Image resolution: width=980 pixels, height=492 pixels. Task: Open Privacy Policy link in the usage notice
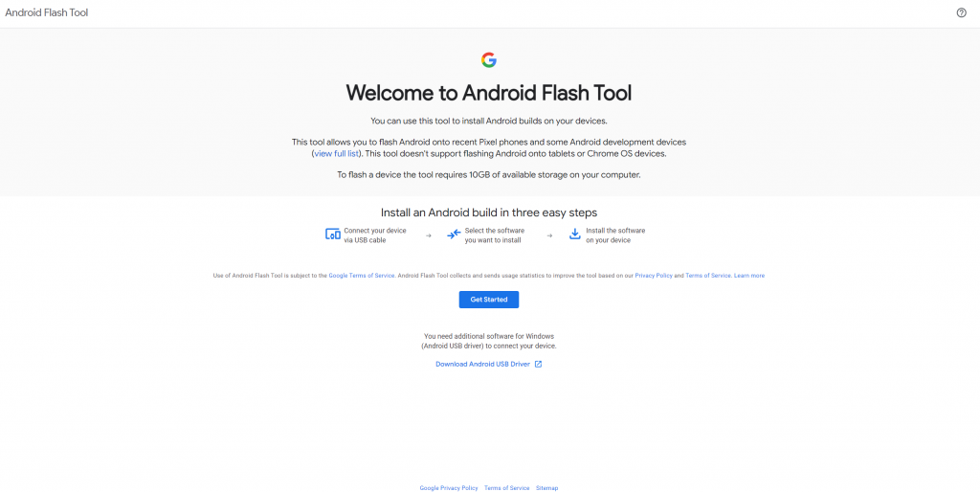point(654,276)
